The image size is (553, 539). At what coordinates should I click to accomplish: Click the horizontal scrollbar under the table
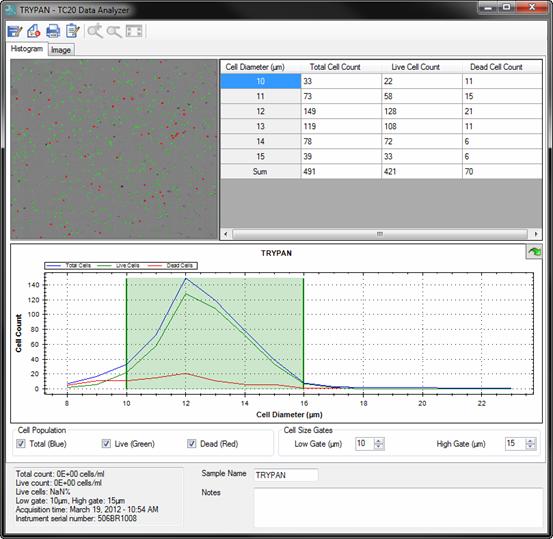click(x=380, y=234)
